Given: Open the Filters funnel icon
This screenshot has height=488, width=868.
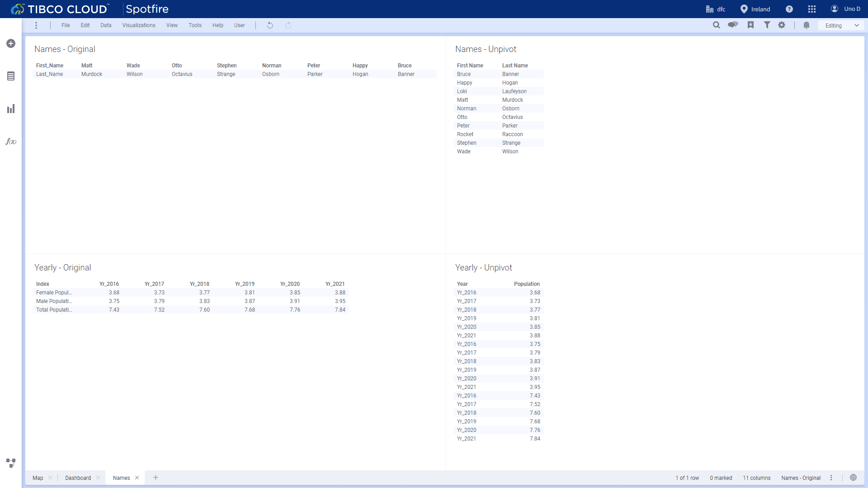Looking at the screenshot, I should [767, 25].
